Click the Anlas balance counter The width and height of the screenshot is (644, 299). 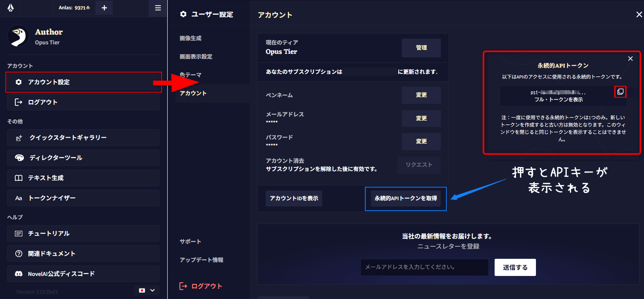click(74, 8)
